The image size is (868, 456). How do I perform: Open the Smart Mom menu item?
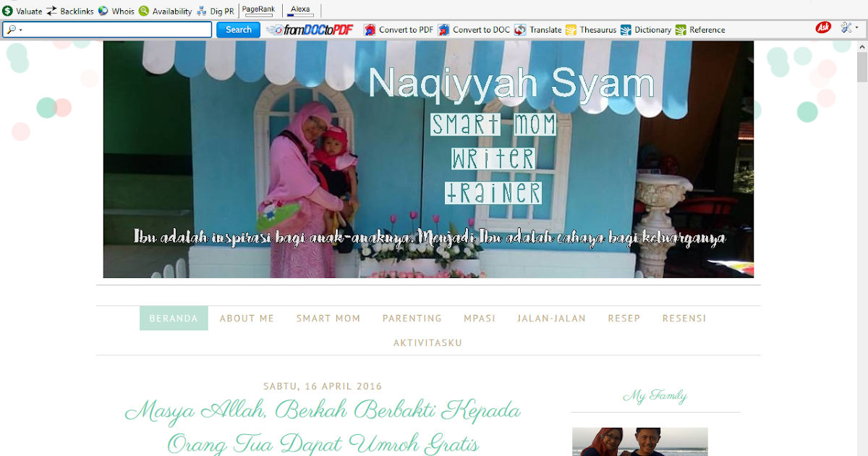click(328, 318)
